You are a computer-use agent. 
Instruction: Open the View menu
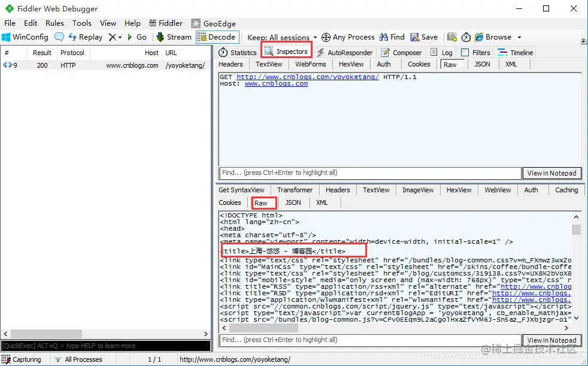click(108, 23)
